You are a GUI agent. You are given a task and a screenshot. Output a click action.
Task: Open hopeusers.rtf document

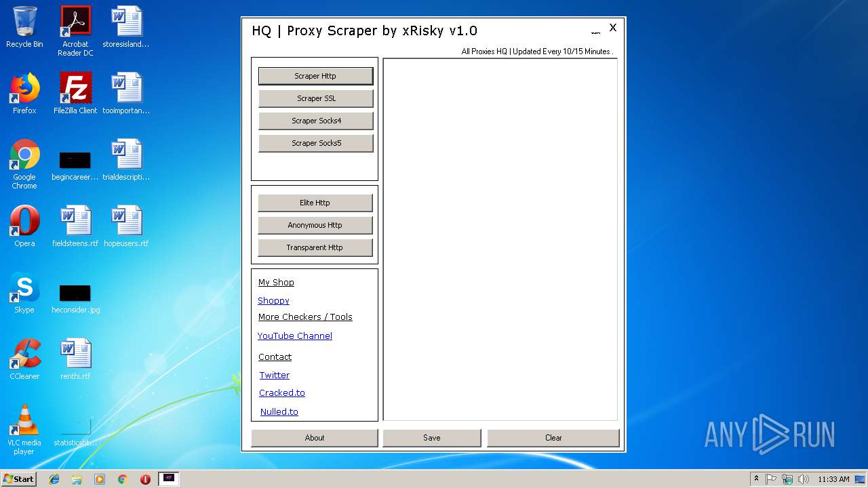(126, 226)
